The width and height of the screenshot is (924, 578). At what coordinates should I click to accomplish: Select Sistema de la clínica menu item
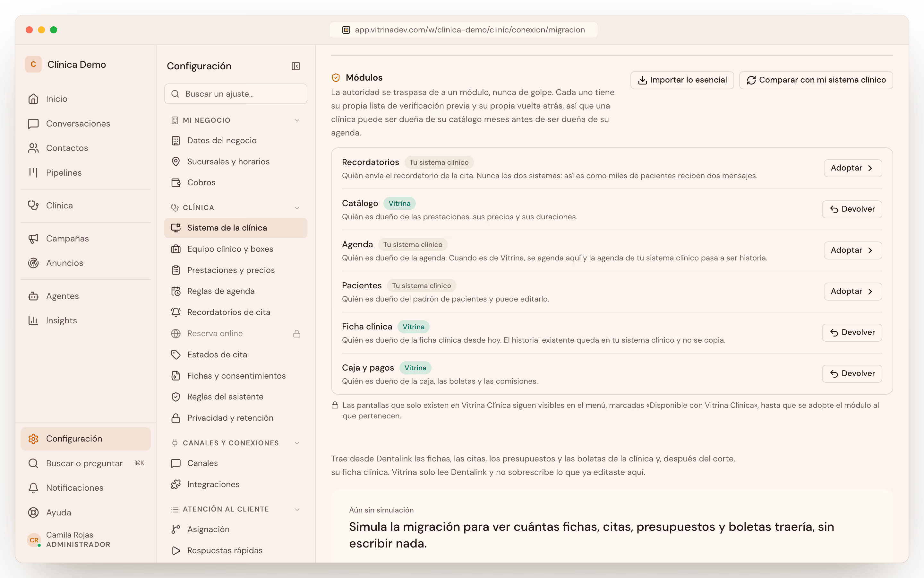point(235,228)
